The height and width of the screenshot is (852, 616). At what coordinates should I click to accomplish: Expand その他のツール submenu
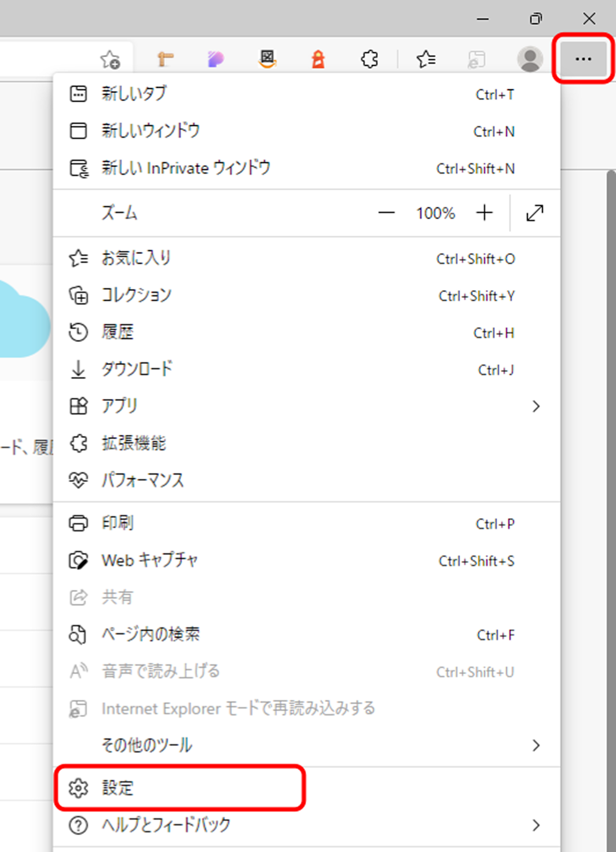(307, 745)
